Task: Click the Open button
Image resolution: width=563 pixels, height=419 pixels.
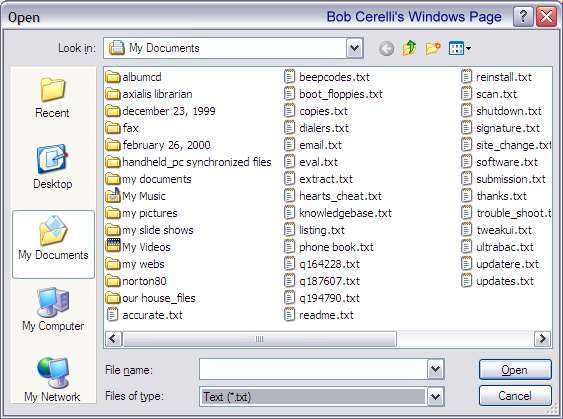Action: point(515,369)
